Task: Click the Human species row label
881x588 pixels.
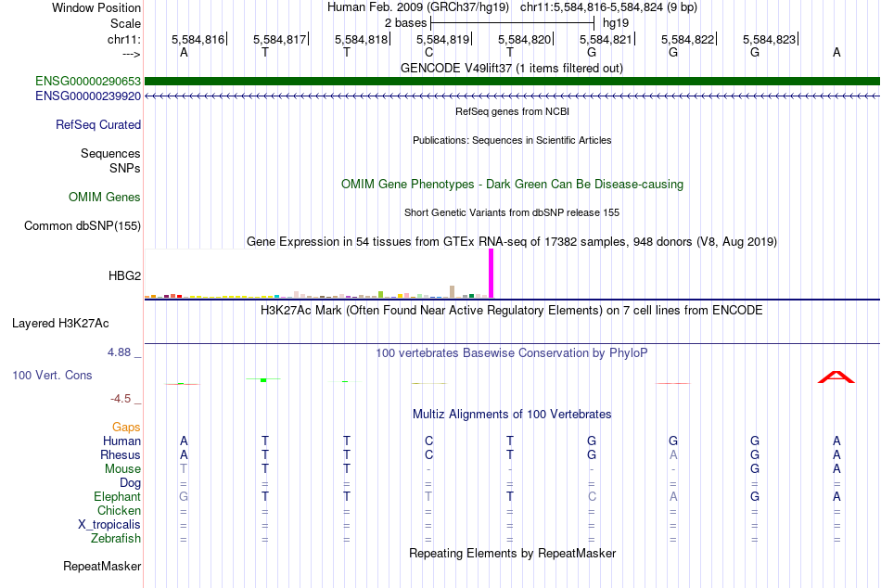Action: point(121,441)
